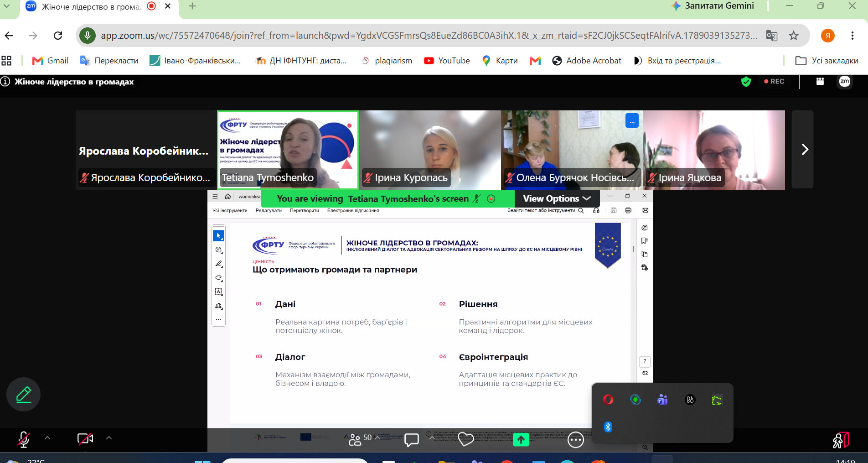Open the YouTube bookmark
The height and width of the screenshot is (463, 868).
click(447, 61)
